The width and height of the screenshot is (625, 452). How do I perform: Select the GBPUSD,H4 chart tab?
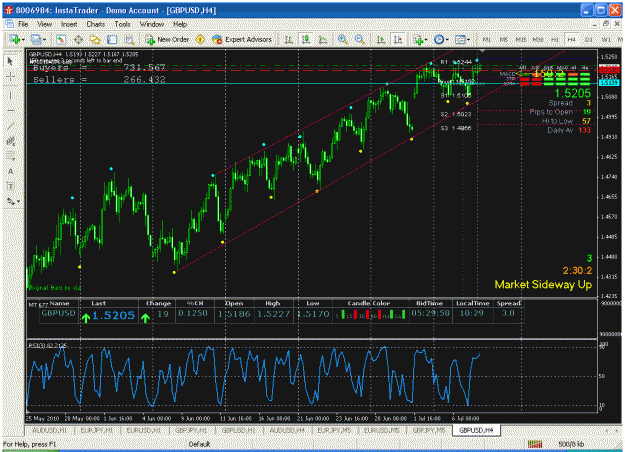point(476,430)
